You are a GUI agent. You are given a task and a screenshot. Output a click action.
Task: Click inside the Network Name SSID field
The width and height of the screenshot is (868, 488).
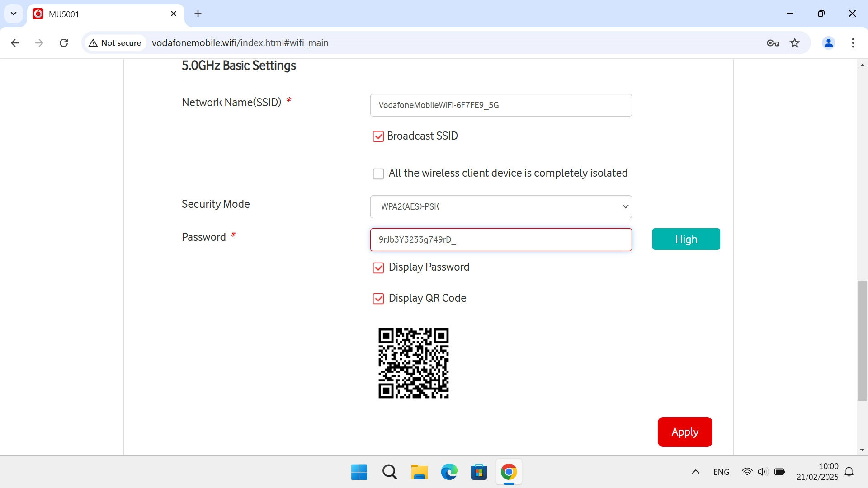tap(500, 105)
